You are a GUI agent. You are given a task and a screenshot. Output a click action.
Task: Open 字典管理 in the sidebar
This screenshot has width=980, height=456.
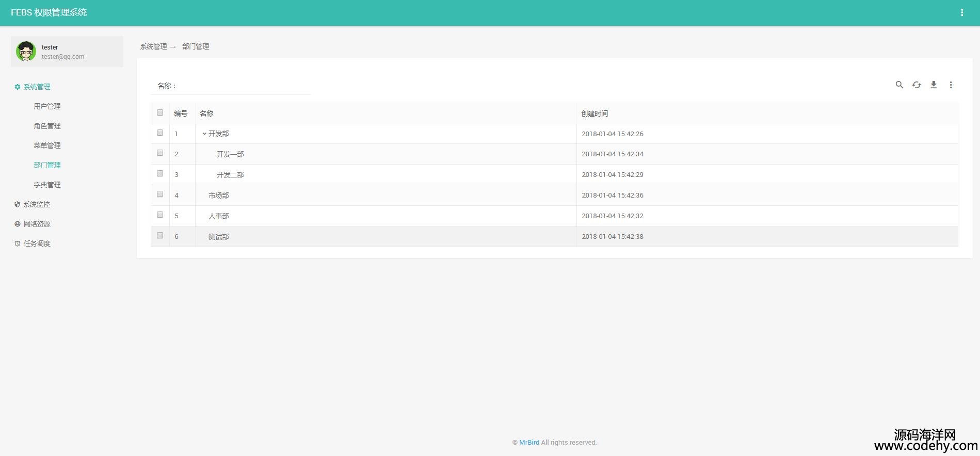[x=47, y=185]
